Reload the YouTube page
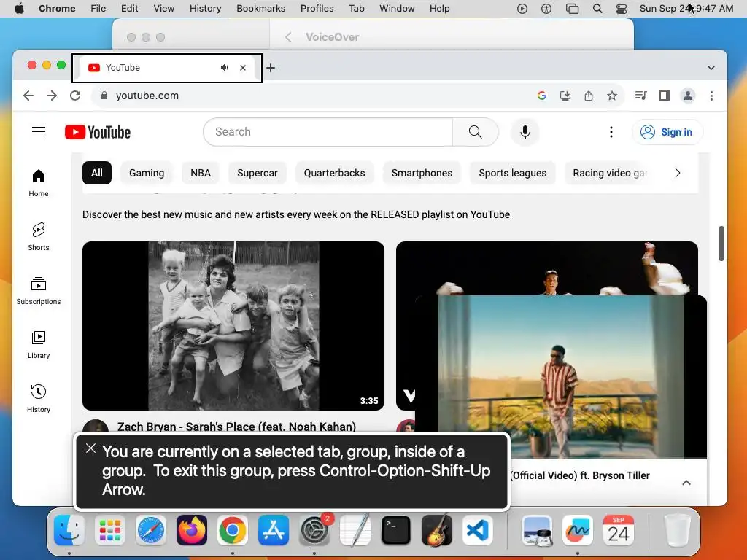The height and width of the screenshot is (560, 747). pos(75,96)
